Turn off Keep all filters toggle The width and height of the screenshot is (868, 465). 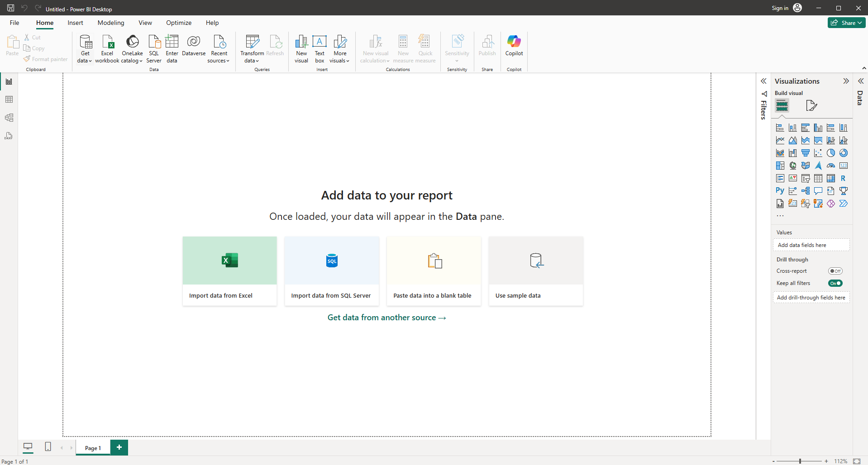(835, 283)
